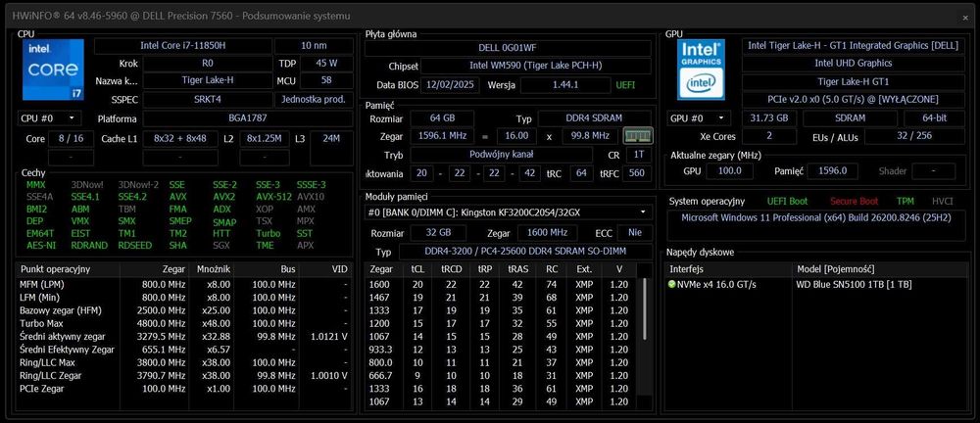Click the PCIe v2.0 x0 bus field
The height and width of the screenshot is (423, 980).
[854, 99]
